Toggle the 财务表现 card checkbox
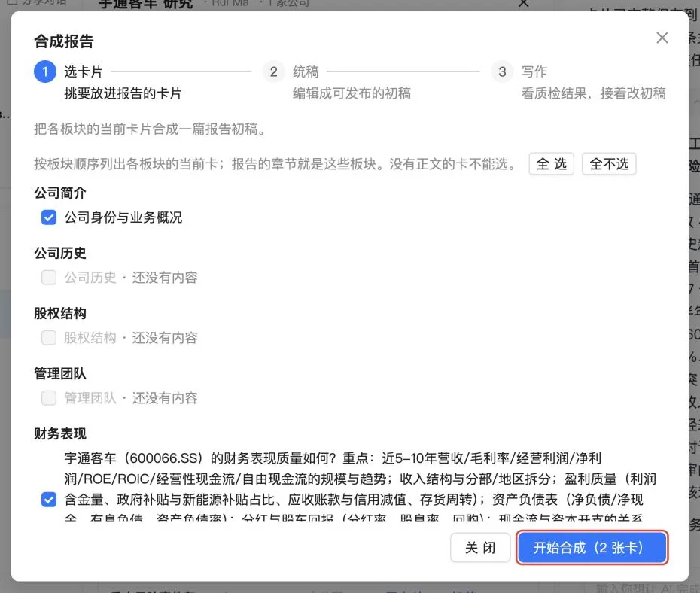Image resolution: width=700 pixels, height=593 pixels. pyautogui.click(x=49, y=499)
